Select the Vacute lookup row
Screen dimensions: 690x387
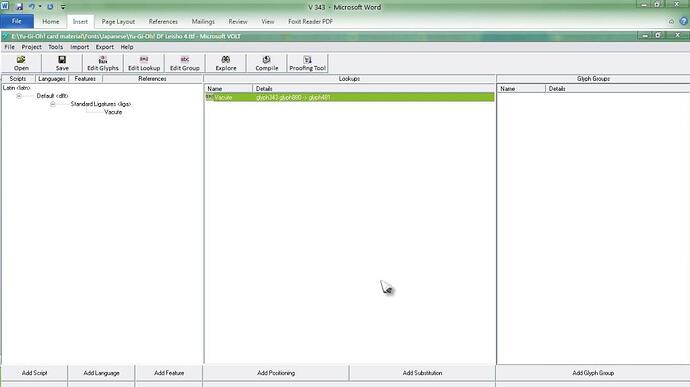click(350, 97)
